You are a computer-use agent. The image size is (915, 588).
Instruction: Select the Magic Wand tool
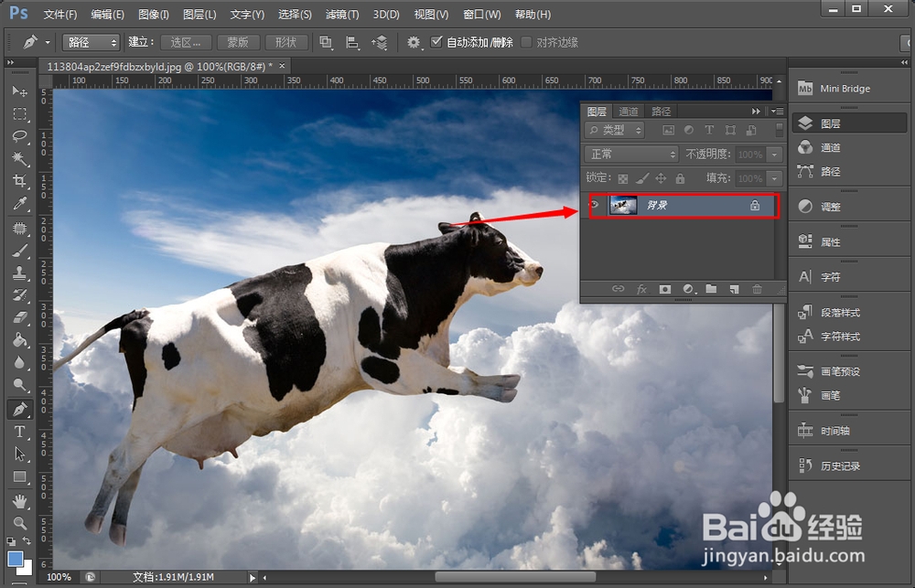[x=20, y=159]
